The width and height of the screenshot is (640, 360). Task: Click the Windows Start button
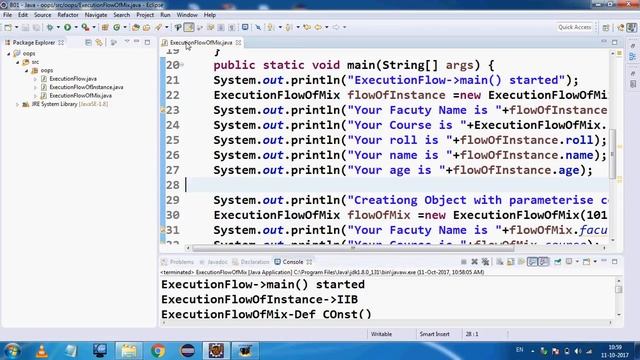(x=12, y=351)
